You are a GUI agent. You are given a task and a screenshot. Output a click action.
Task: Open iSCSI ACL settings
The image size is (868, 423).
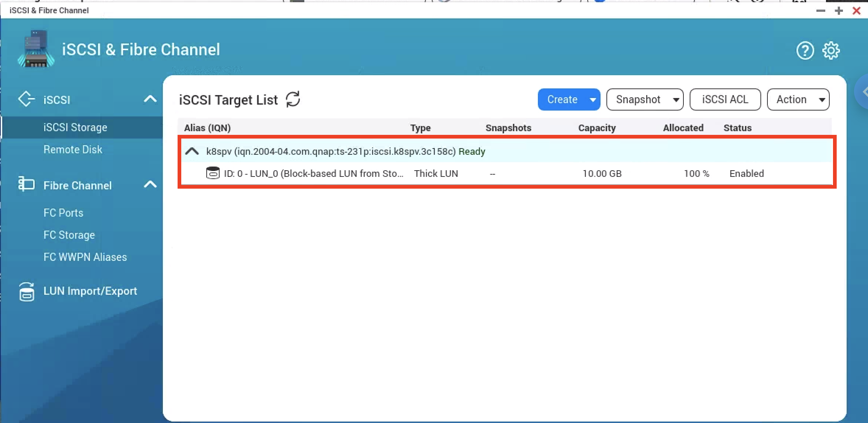tap(725, 99)
